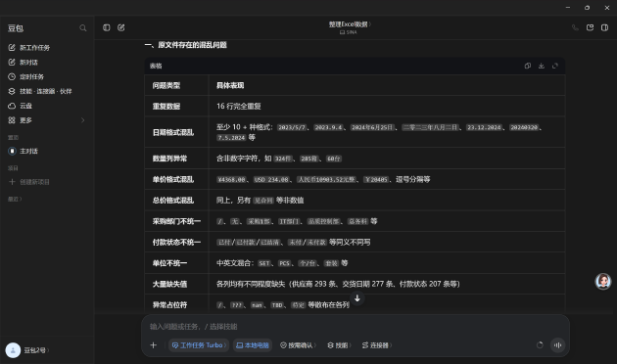This screenshot has height=364, width=617.
Task: Click the floating assistant avatar on right
Action: pos(603,282)
